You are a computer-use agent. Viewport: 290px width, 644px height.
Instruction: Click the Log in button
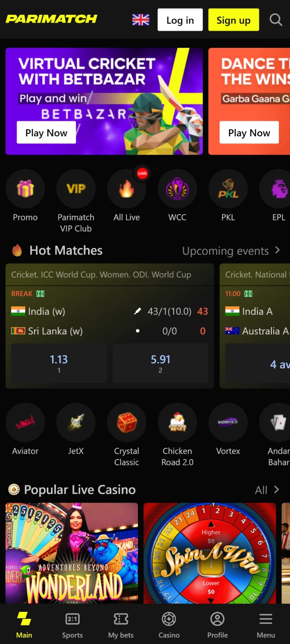click(180, 20)
